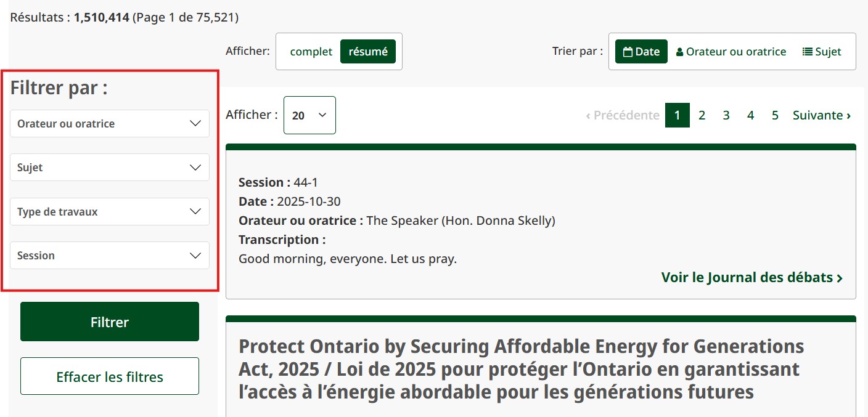868x417 pixels.
Task: Navigate to results page 4
Action: pos(750,115)
